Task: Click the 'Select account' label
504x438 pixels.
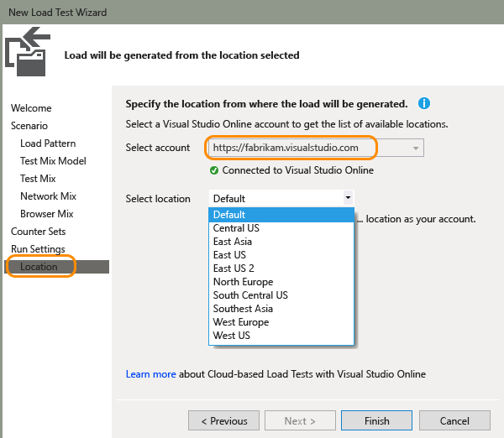Action: [x=158, y=148]
